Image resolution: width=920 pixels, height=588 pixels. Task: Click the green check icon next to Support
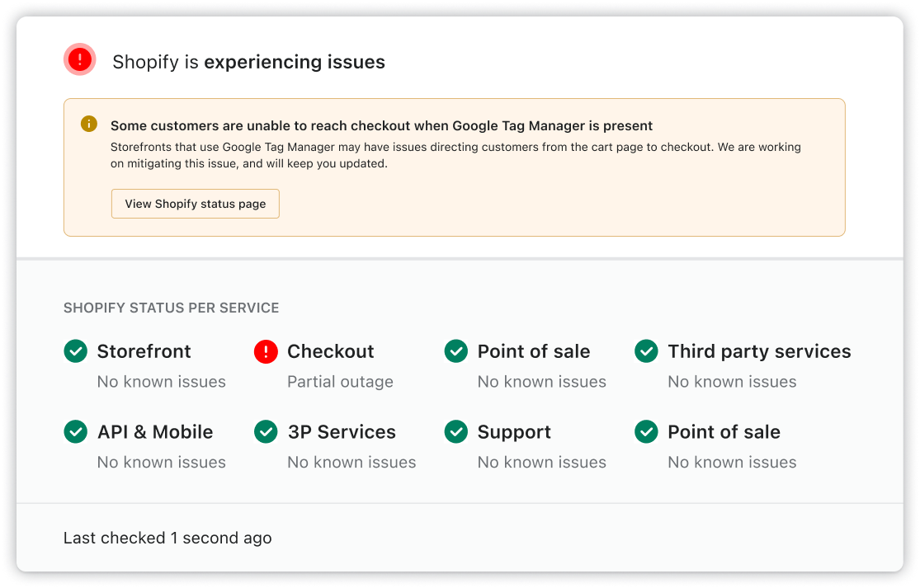455,432
